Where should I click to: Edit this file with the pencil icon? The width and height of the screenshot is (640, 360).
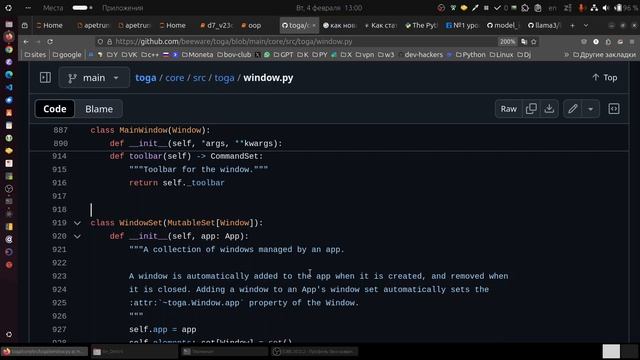pyautogui.click(x=573, y=109)
